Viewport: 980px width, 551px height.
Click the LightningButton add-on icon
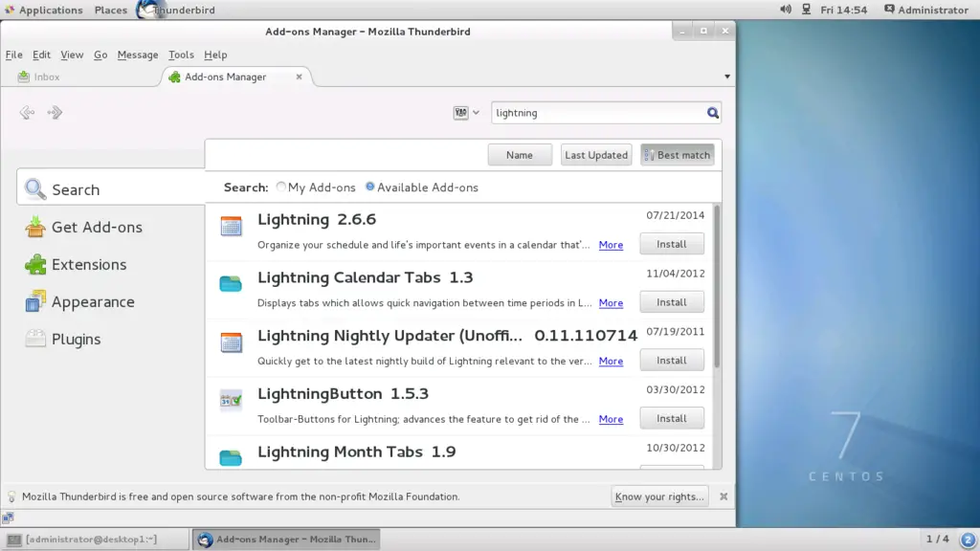[x=231, y=400]
